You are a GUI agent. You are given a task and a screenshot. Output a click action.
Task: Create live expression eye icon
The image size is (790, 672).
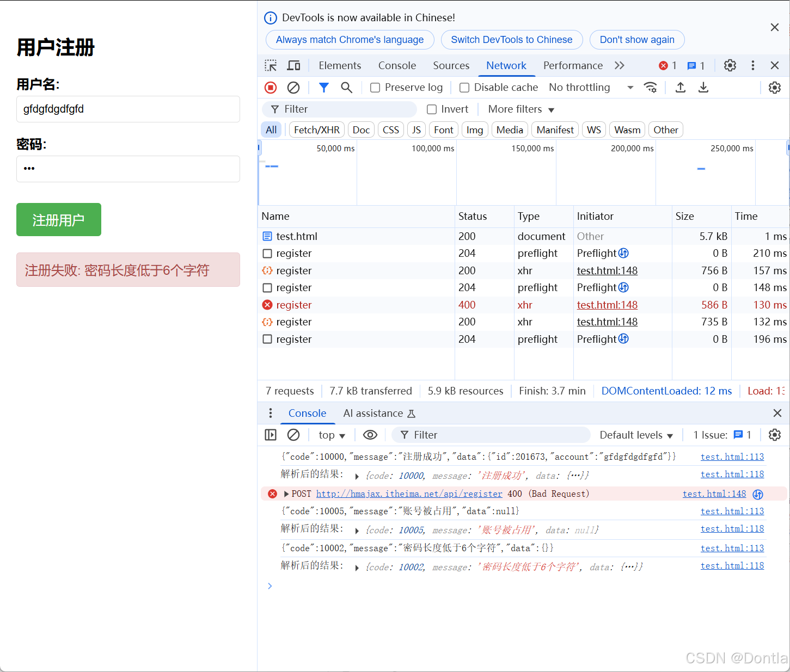click(x=370, y=435)
